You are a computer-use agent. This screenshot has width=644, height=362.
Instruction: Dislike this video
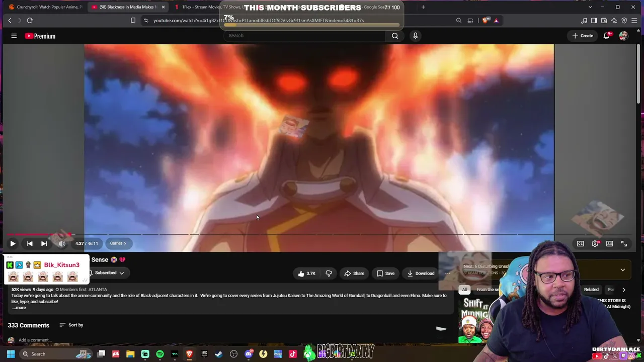(329, 273)
